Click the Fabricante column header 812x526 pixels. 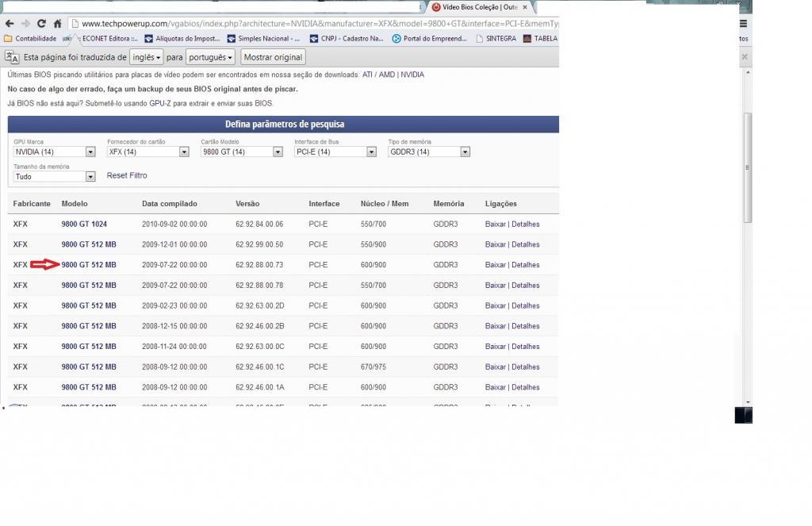(32, 204)
